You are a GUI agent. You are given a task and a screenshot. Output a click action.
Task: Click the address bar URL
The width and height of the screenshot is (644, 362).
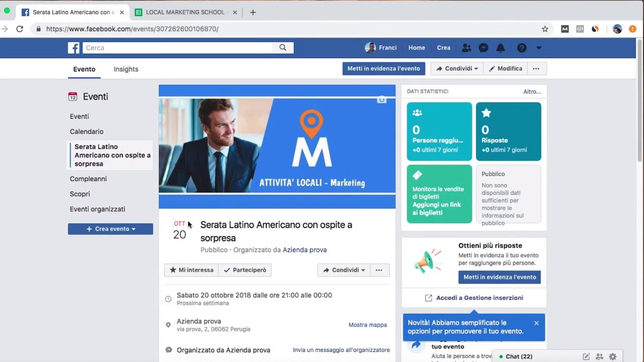(x=132, y=29)
